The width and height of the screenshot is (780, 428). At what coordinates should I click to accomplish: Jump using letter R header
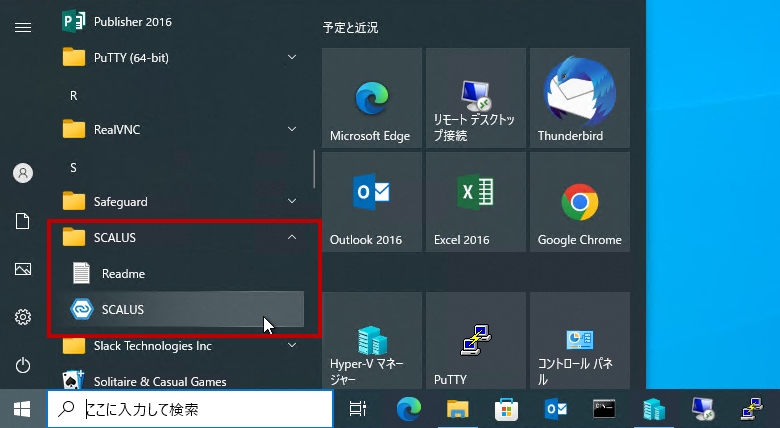[x=74, y=96]
